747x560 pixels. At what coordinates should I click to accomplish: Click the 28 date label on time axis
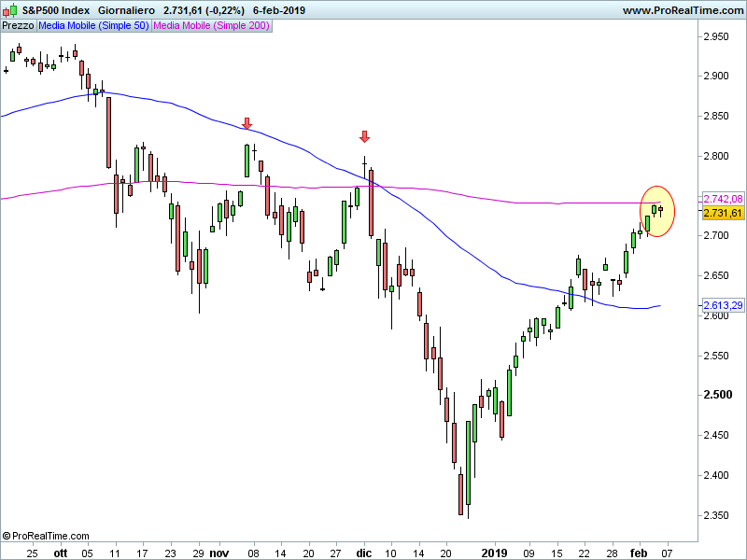pyautogui.click(x=613, y=553)
